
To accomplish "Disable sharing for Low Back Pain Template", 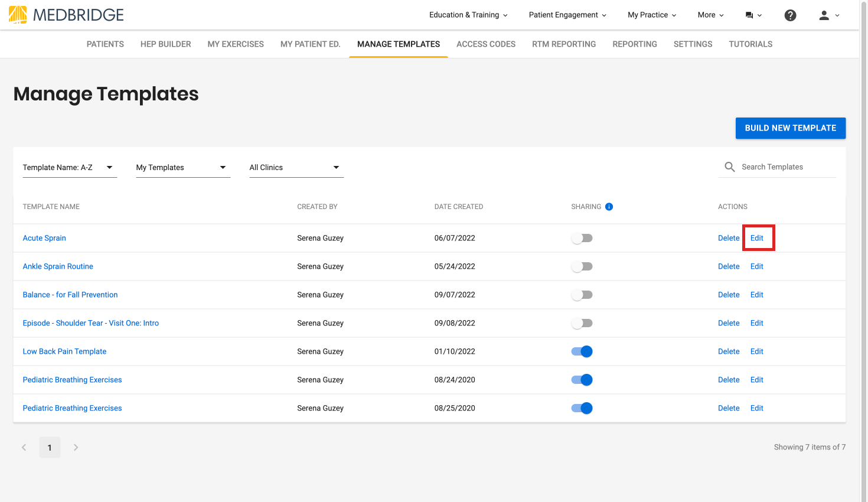I will 582,351.
